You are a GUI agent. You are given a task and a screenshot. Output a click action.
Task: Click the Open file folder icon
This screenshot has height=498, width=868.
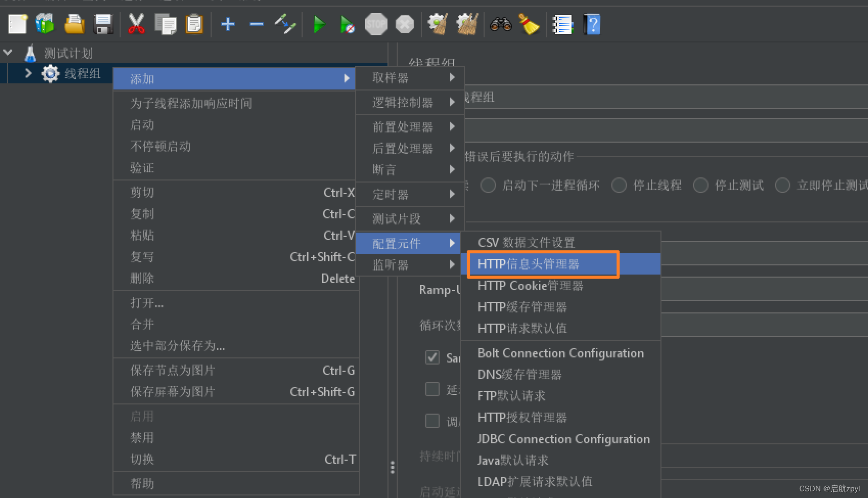[74, 24]
